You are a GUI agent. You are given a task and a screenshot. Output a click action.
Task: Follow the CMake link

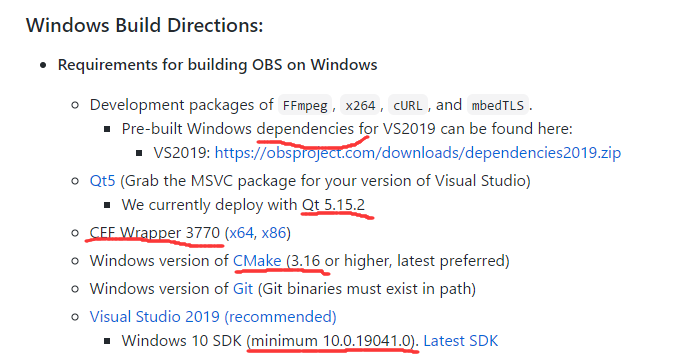(257, 261)
